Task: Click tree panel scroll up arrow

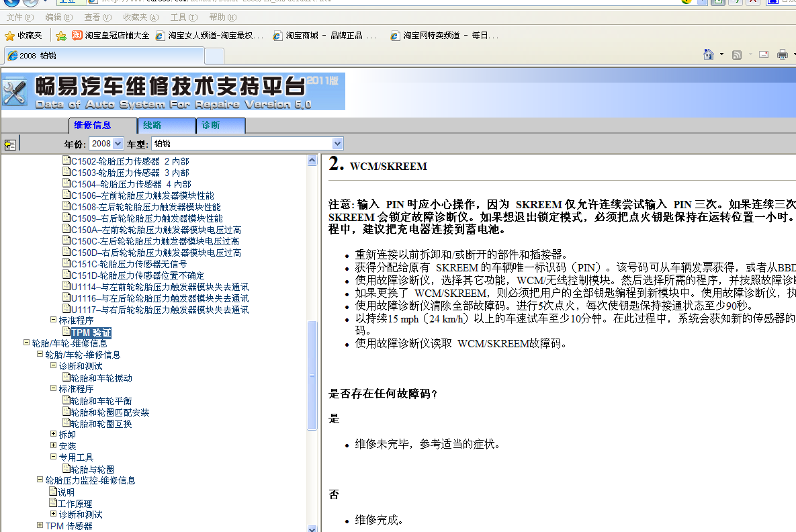Action: pos(312,161)
